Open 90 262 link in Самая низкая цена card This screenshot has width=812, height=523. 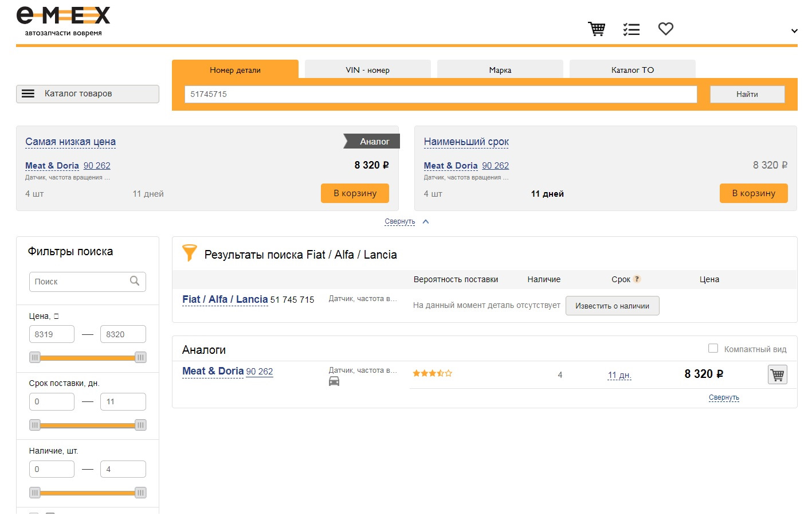[x=97, y=166]
